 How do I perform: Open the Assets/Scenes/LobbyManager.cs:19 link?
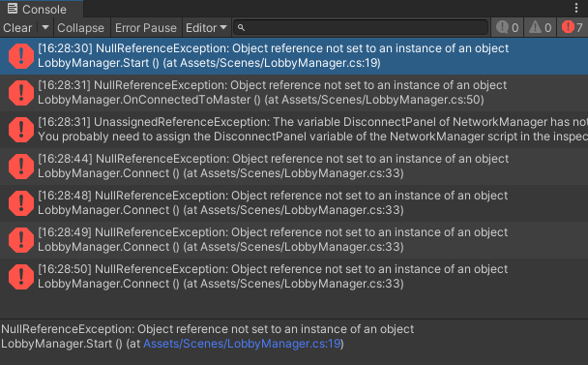coord(242,344)
